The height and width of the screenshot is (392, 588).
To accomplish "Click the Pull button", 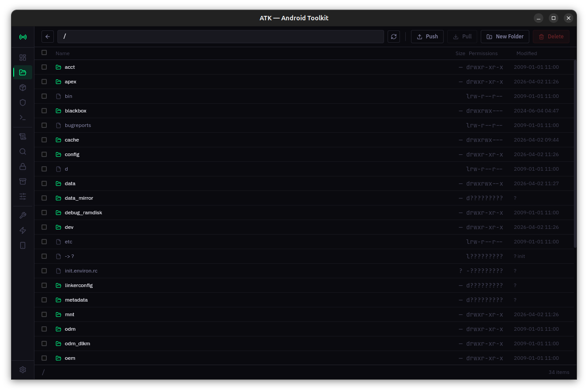I will coord(462,37).
